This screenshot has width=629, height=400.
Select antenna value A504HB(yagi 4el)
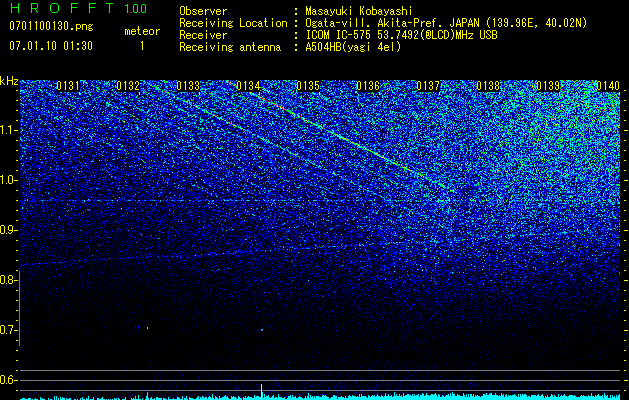[x=353, y=47]
